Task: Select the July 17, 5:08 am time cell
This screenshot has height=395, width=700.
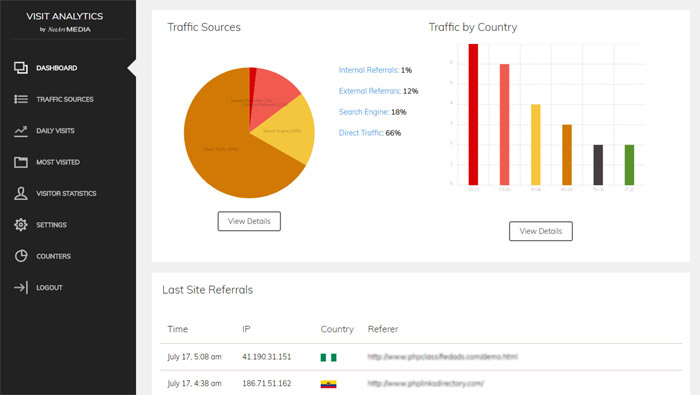Action: pyautogui.click(x=194, y=357)
